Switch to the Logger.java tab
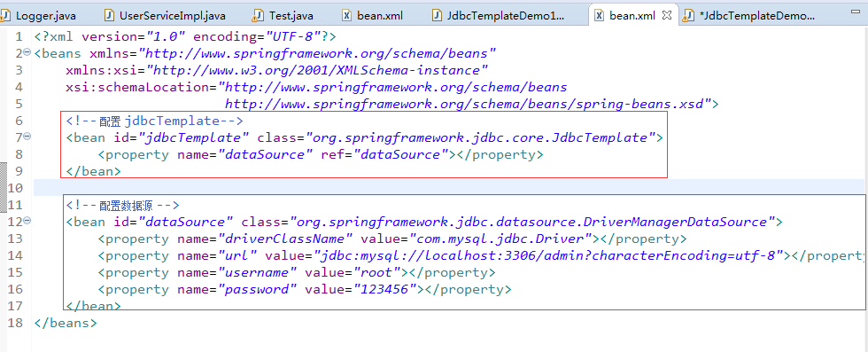The image size is (868, 352). coord(39,16)
